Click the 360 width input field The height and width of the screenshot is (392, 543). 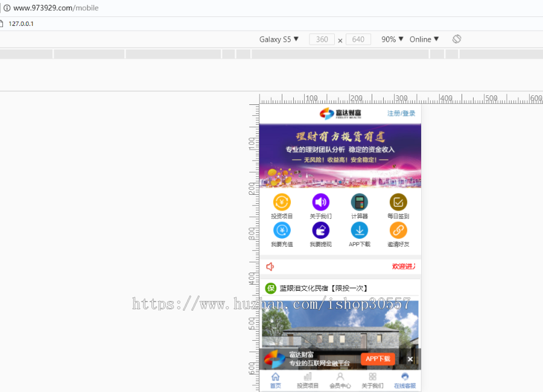tap(322, 39)
